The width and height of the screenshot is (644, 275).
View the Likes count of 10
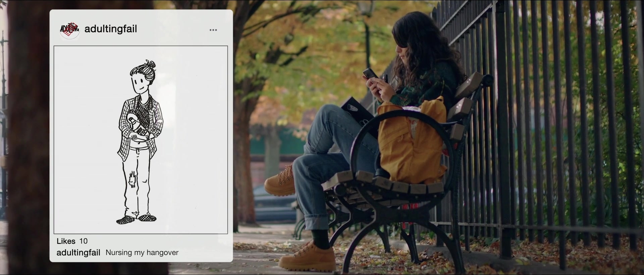(72, 241)
